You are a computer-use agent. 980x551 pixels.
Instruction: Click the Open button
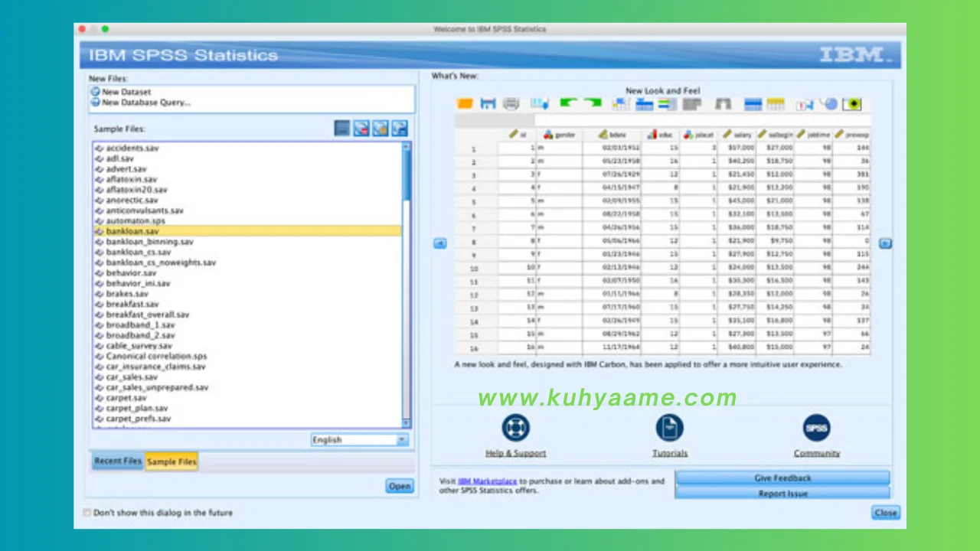pyautogui.click(x=400, y=486)
